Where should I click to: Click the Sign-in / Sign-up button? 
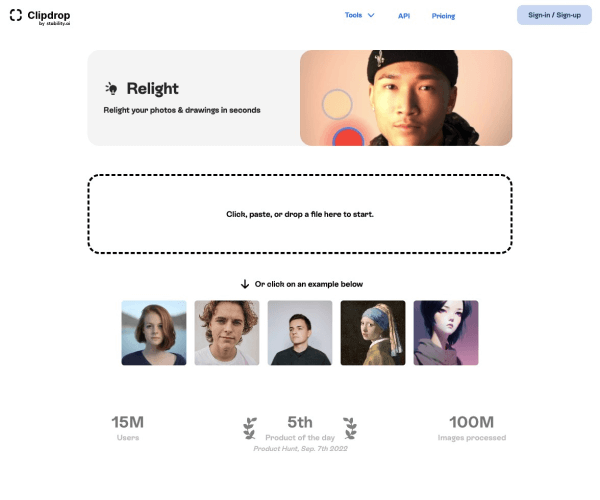pyautogui.click(x=554, y=15)
